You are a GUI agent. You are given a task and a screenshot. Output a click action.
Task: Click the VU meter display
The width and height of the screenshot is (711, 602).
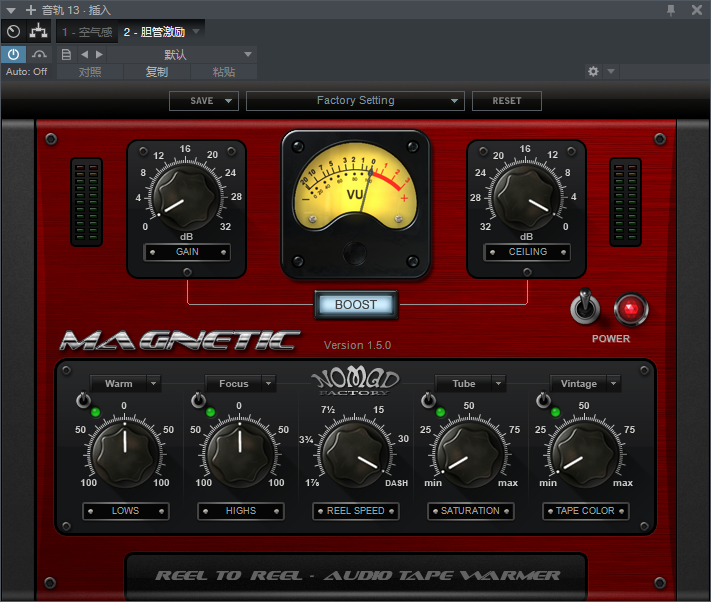355,185
